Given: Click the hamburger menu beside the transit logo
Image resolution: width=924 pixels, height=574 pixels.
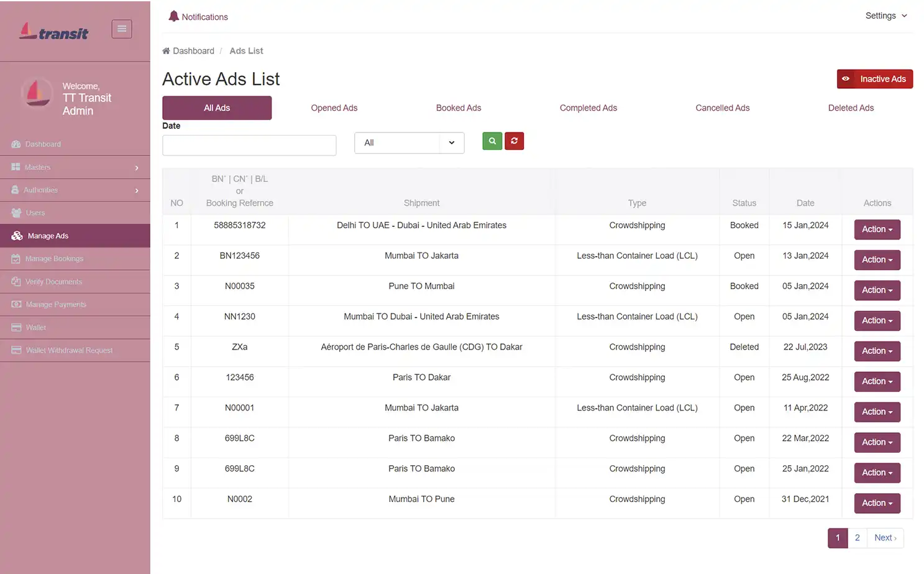Looking at the screenshot, I should 121,29.
